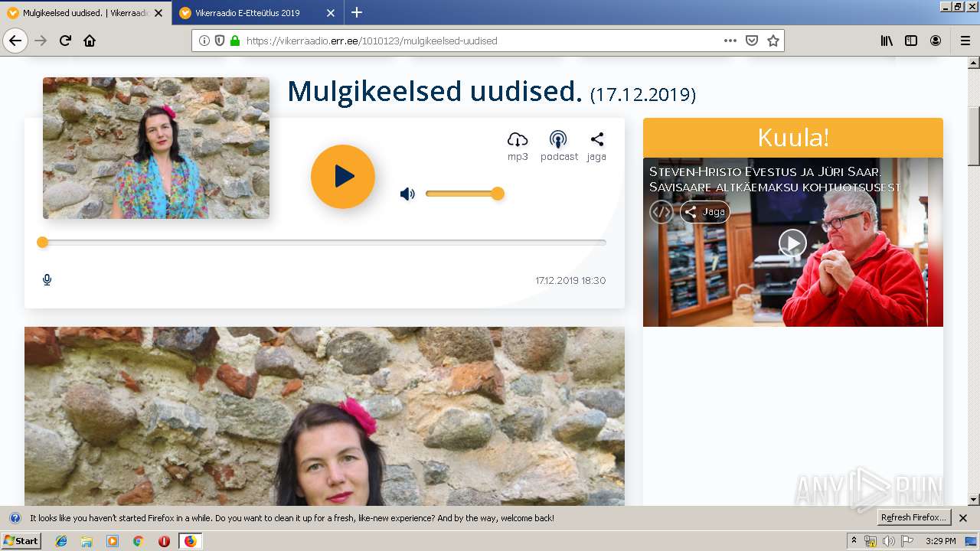This screenshot has width=980, height=551.
Task: Click the audio progress bar start handle
Action: [43, 243]
